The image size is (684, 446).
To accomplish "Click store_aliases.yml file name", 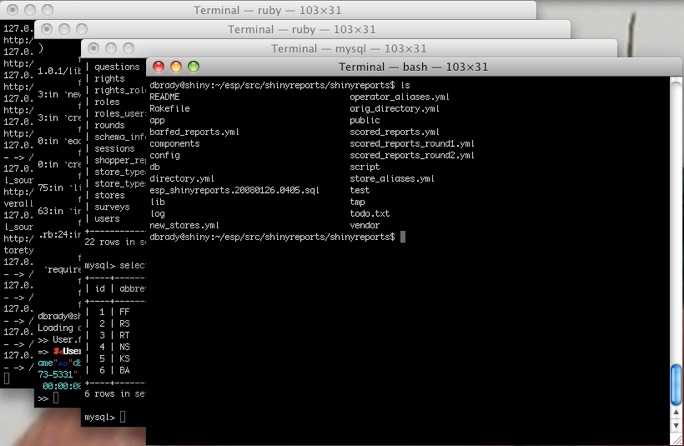I will point(392,178).
